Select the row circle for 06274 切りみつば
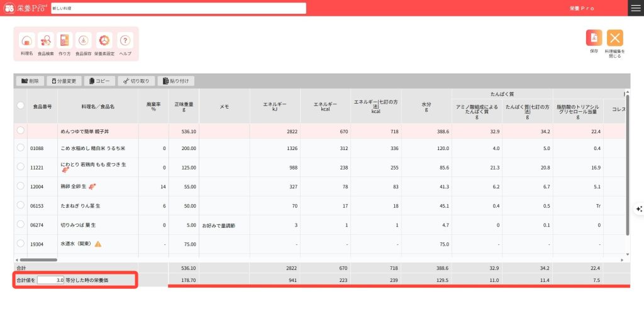The width and height of the screenshot is (644, 319). click(x=21, y=224)
